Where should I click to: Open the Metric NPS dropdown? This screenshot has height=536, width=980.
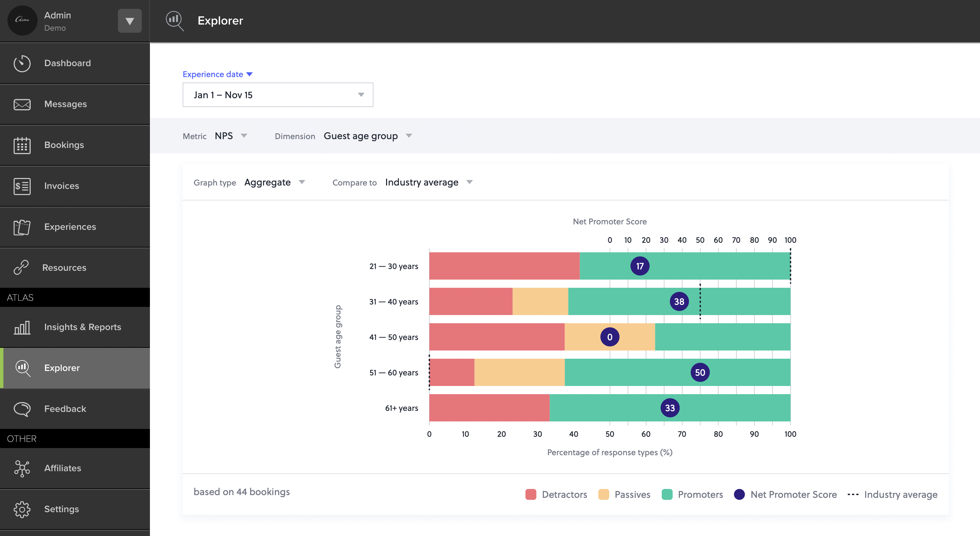click(231, 136)
